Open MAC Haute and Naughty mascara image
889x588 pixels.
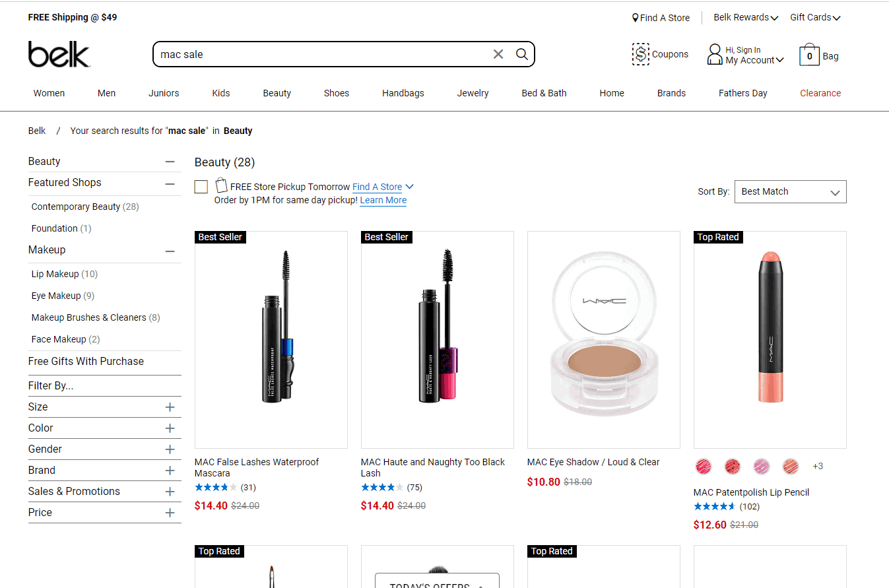(x=438, y=340)
